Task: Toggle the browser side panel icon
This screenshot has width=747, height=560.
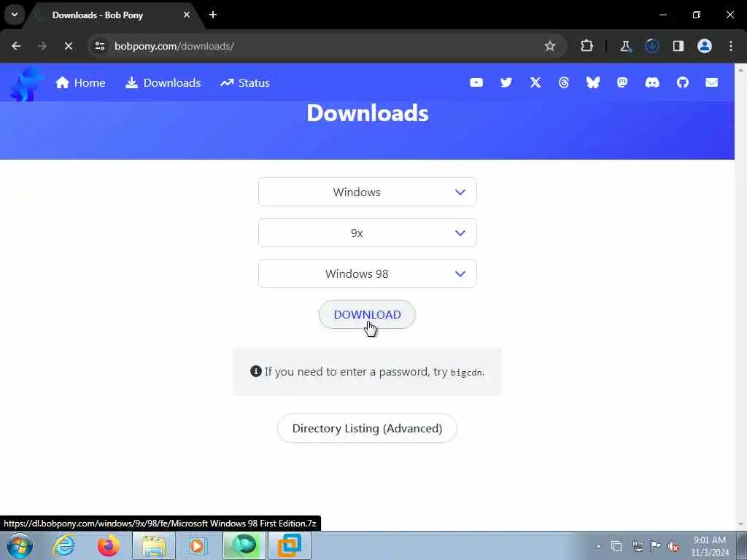Action: coord(678,46)
